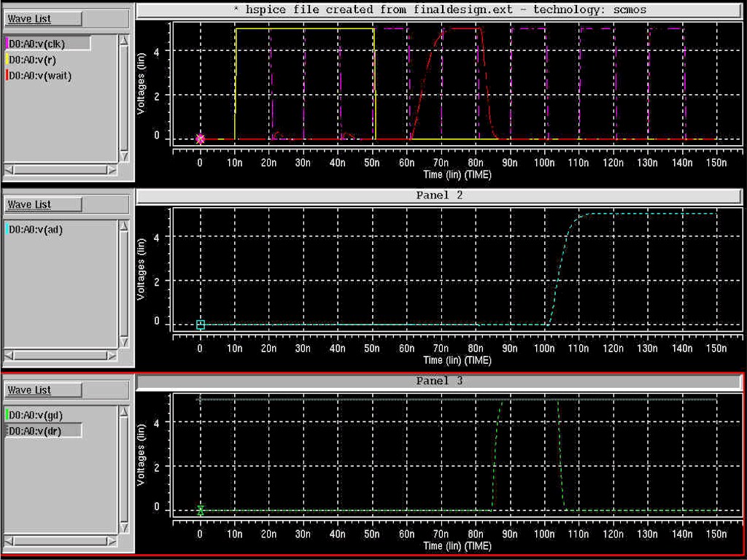The height and width of the screenshot is (560, 747).
Task: Select the Panel 3 title bar
Action: 439,381
